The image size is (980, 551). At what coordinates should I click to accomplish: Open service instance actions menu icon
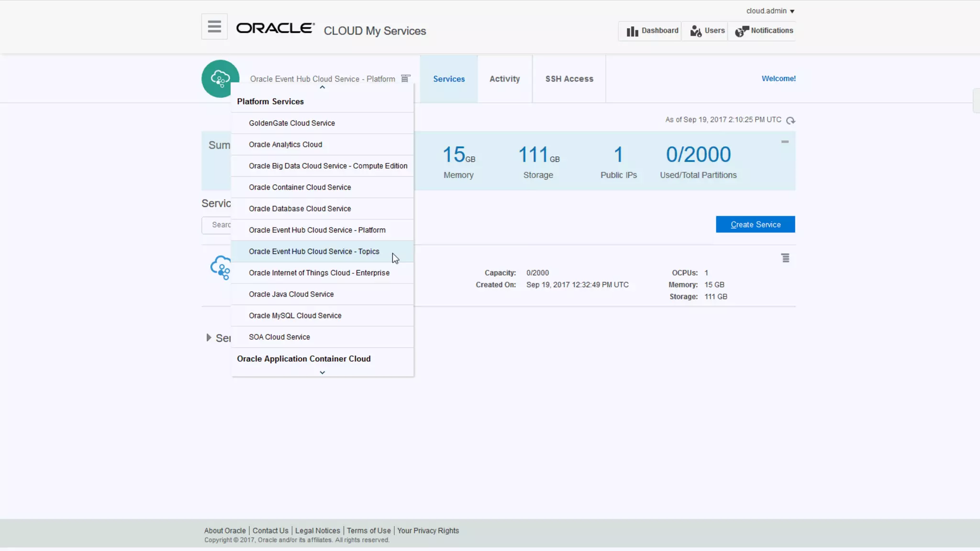pos(785,258)
